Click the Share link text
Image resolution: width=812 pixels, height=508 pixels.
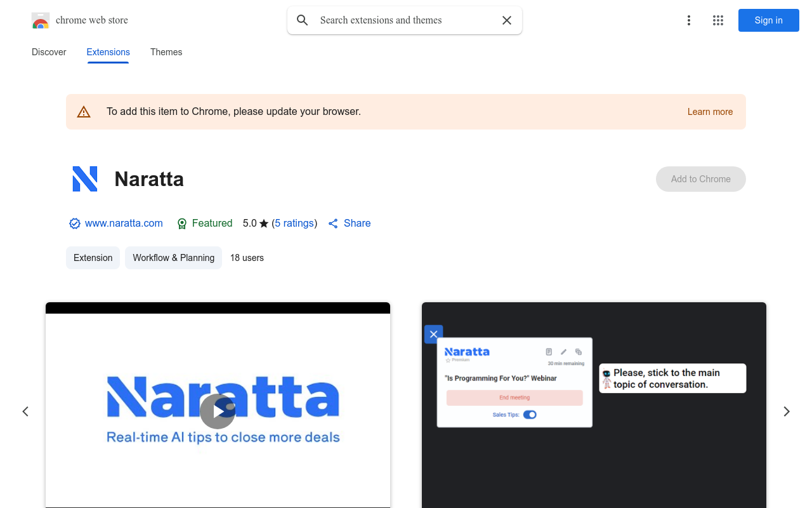[x=357, y=224]
